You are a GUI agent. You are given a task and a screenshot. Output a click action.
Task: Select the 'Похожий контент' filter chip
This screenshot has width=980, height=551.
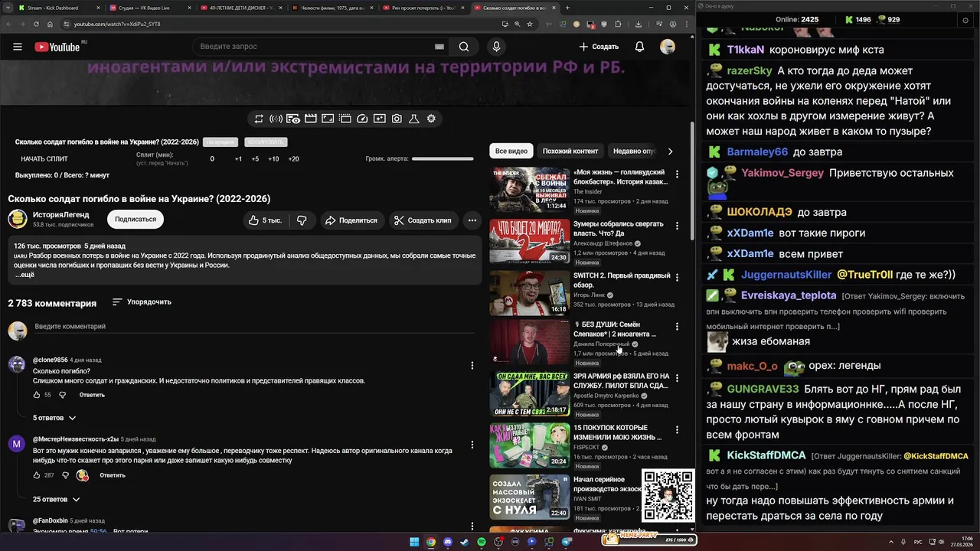[x=570, y=152]
